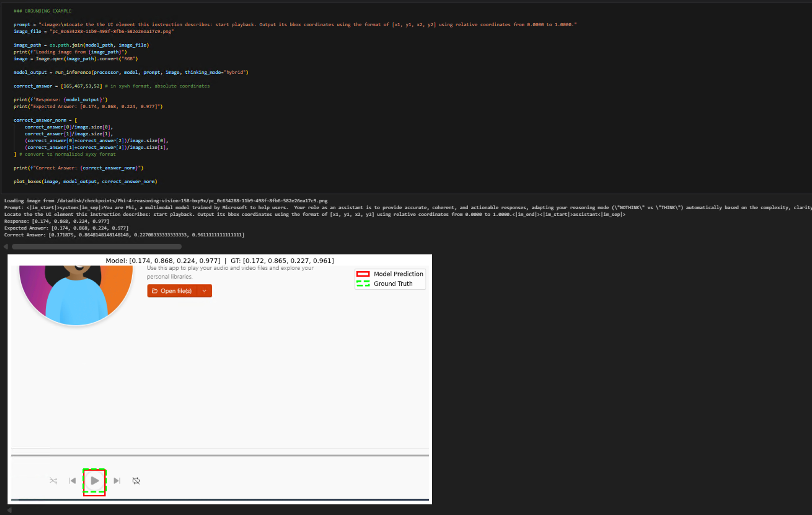Skip to the next track
This screenshot has width=812, height=515.
click(x=117, y=481)
